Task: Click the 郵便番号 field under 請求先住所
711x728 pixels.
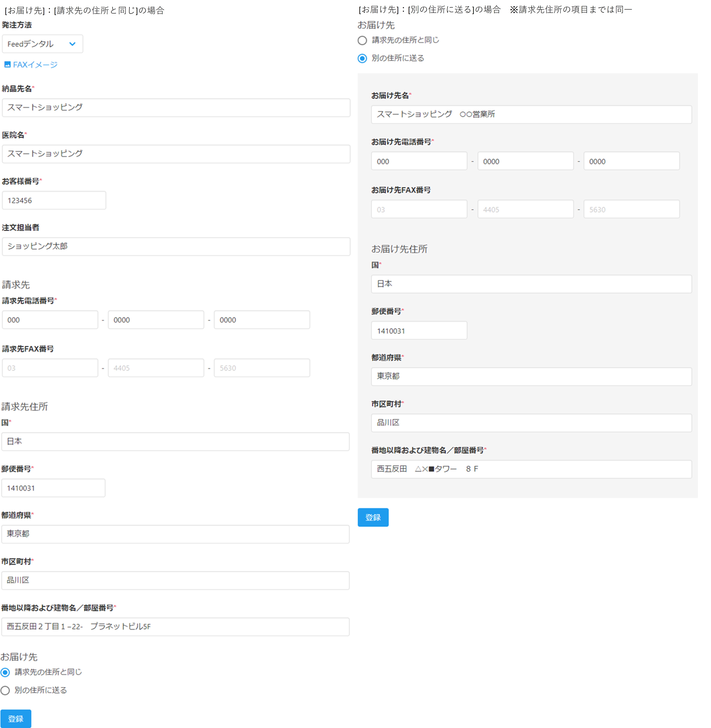Action: pos(53,488)
